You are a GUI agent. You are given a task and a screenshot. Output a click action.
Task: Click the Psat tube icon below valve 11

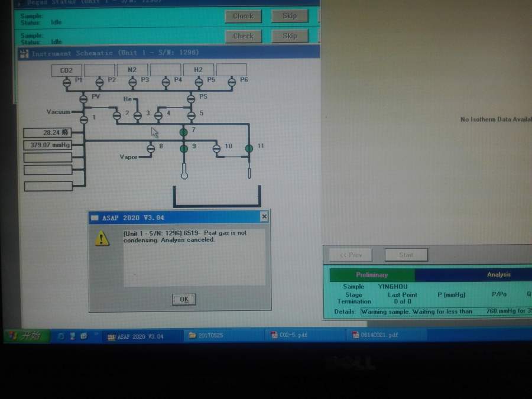pos(249,172)
